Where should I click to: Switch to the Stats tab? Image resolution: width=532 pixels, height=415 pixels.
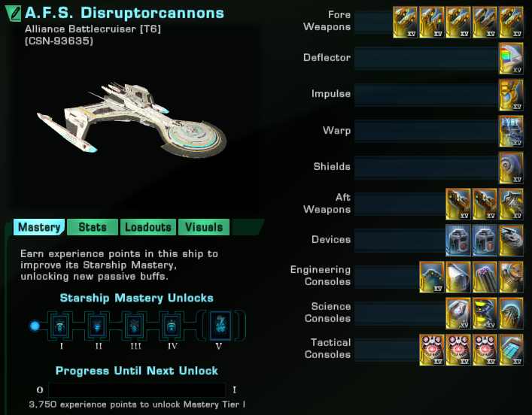pos(93,227)
